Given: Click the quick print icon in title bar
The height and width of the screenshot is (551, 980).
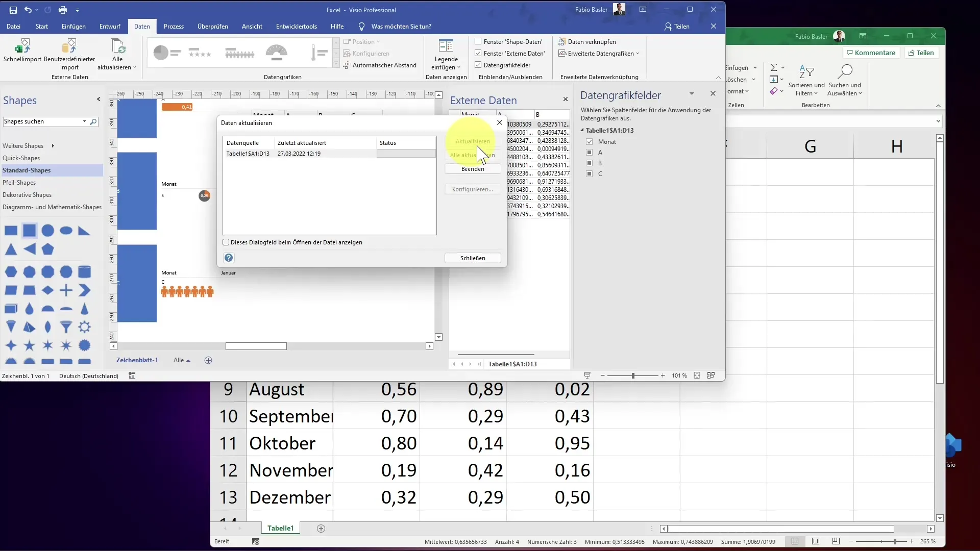Looking at the screenshot, I should [x=63, y=10].
